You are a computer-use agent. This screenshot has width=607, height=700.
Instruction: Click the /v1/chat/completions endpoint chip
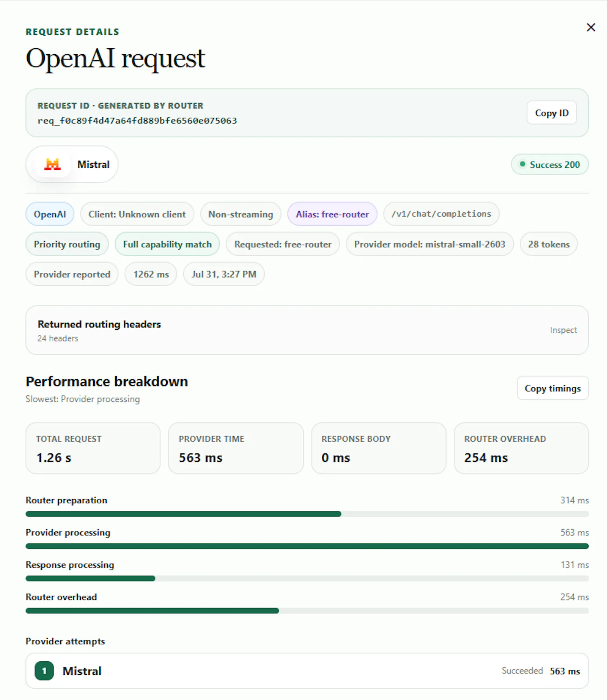point(441,214)
